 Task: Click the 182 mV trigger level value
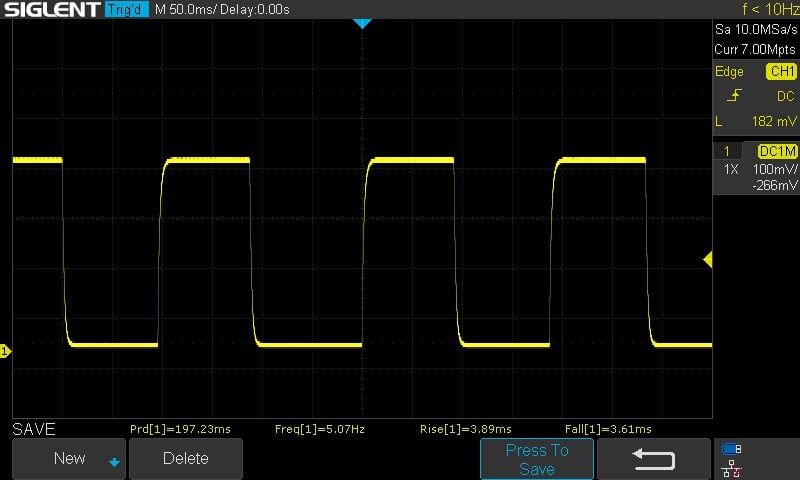pyautogui.click(x=774, y=121)
